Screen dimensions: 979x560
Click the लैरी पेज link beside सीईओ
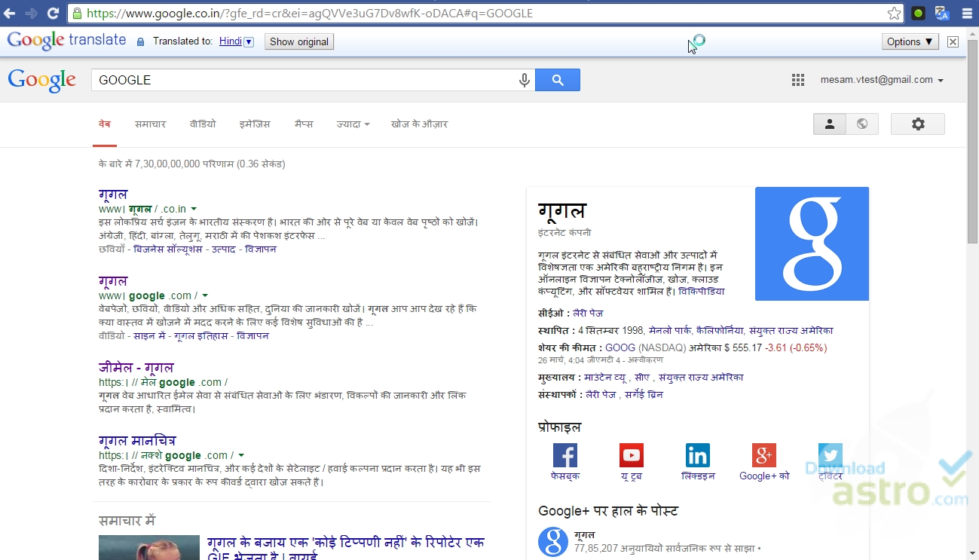588,314
